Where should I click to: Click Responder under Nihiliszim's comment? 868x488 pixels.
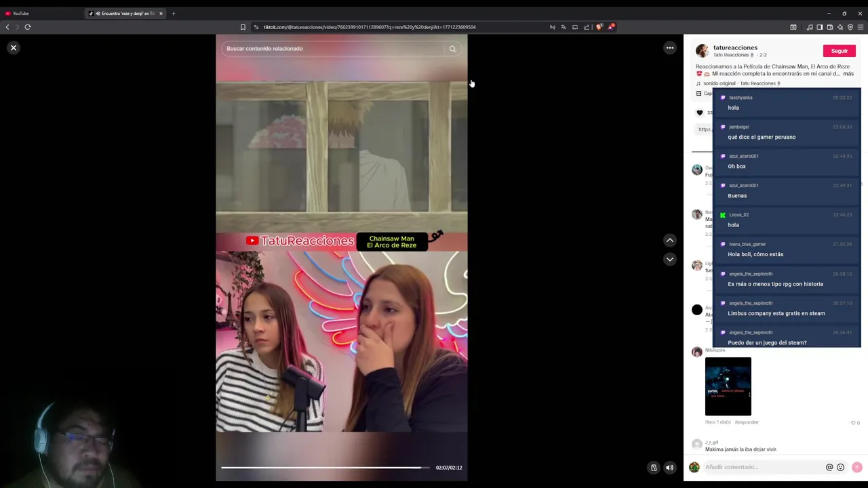[x=747, y=422]
